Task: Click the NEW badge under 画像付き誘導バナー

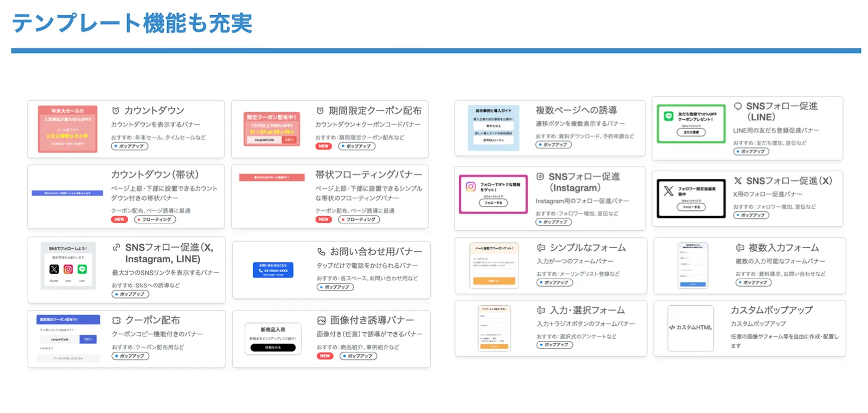Action: 325,356
